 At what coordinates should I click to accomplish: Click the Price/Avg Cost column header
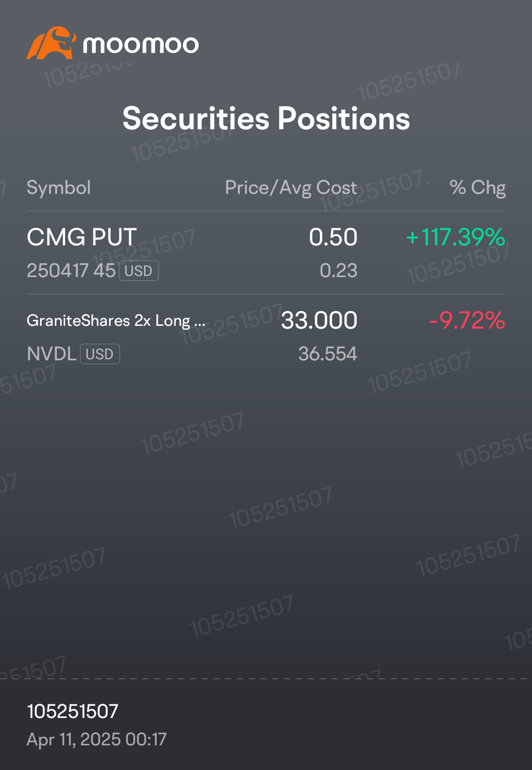pyautogui.click(x=291, y=188)
